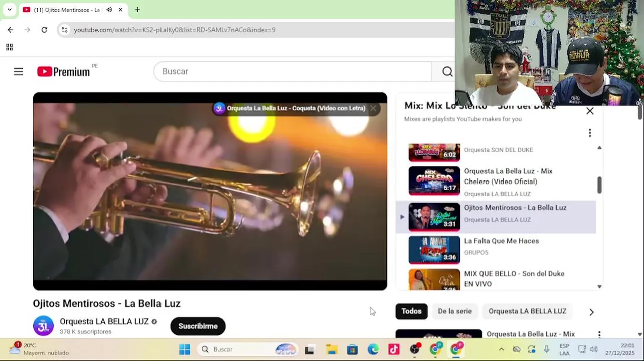
Task: Open Task View from taskbar
Action: click(x=309, y=349)
